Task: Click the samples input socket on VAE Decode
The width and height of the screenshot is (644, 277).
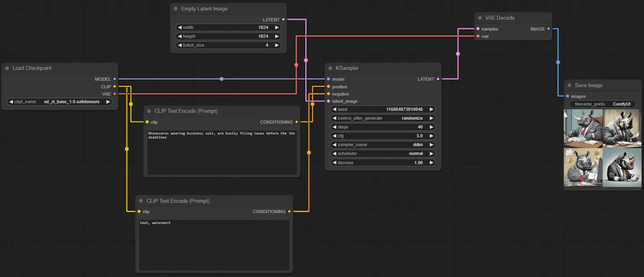Action: [x=478, y=29]
